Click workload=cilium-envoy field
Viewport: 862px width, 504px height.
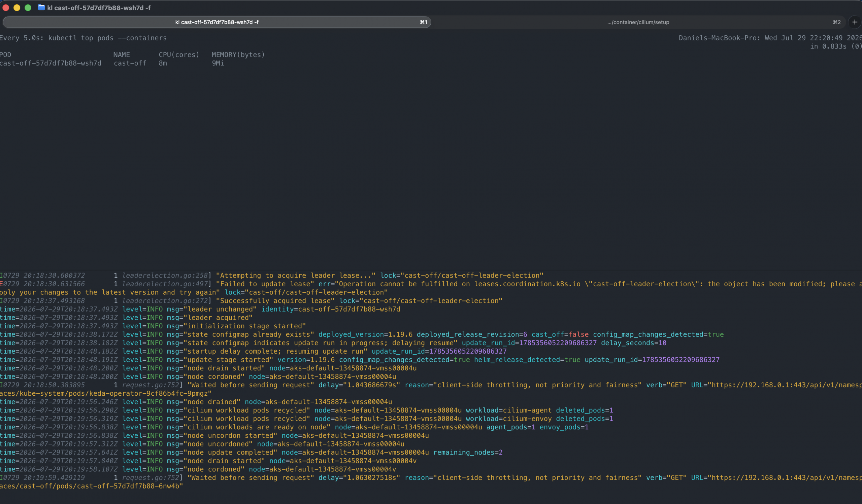(x=509, y=419)
